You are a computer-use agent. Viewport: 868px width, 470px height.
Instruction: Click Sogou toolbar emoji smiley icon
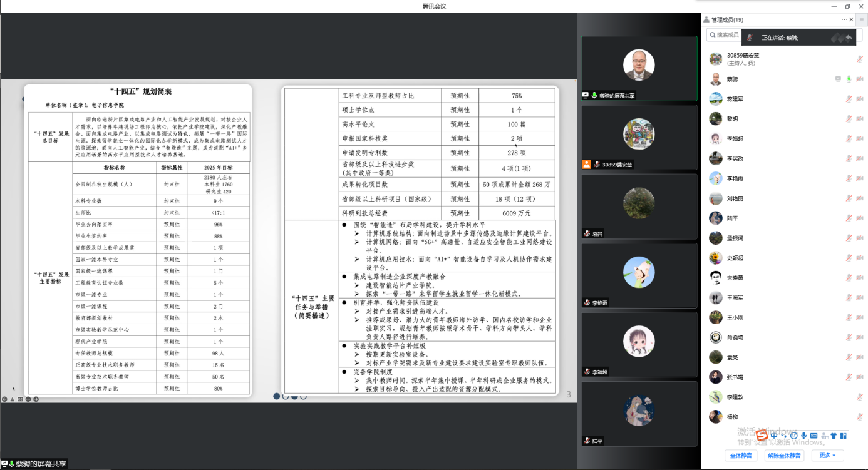[x=794, y=436]
